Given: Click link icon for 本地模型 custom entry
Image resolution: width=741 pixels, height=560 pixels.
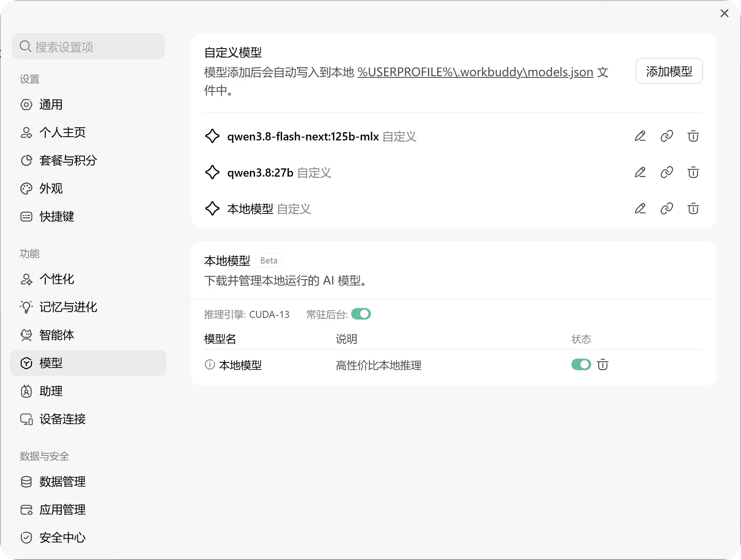Looking at the screenshot, I should click(667, 209).
